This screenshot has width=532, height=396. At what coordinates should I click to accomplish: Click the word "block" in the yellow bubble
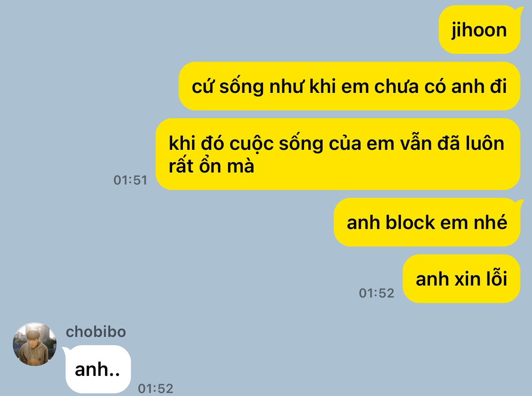click(x=410, y=223)
